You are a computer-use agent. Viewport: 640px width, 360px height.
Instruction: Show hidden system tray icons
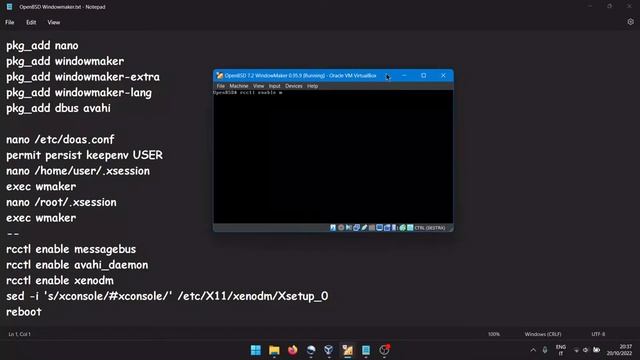533,350
